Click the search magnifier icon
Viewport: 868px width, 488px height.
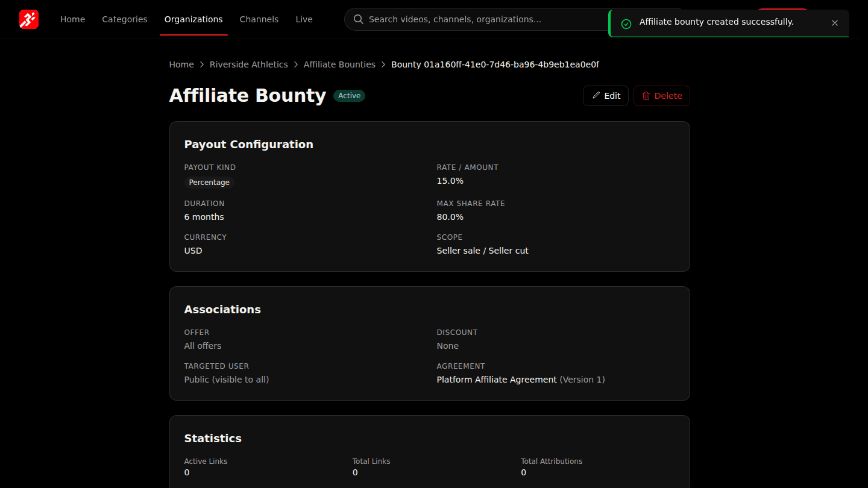pyautogui.click(x=359, y=19)
